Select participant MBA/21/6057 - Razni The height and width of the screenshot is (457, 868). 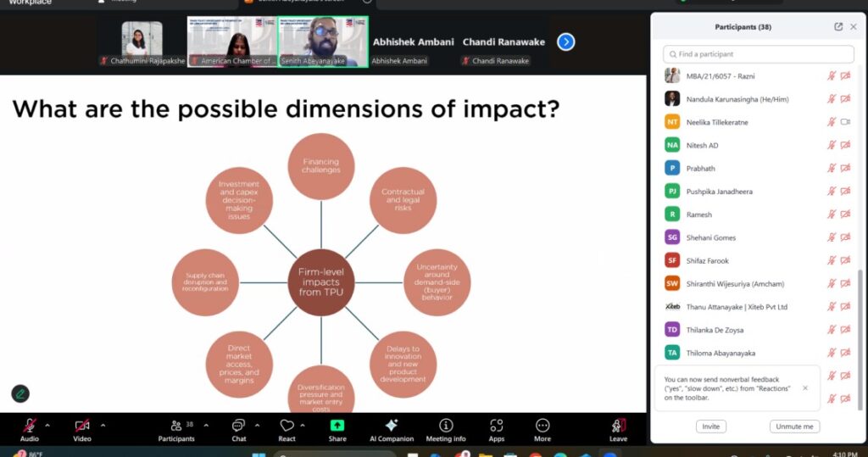(x=757, y=76)
